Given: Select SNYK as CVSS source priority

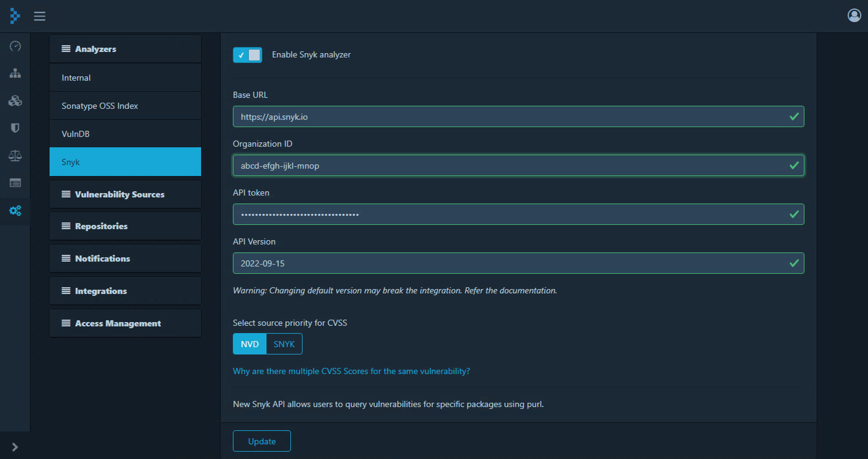Looking at the screenshot, I should (x=284, y=344).
